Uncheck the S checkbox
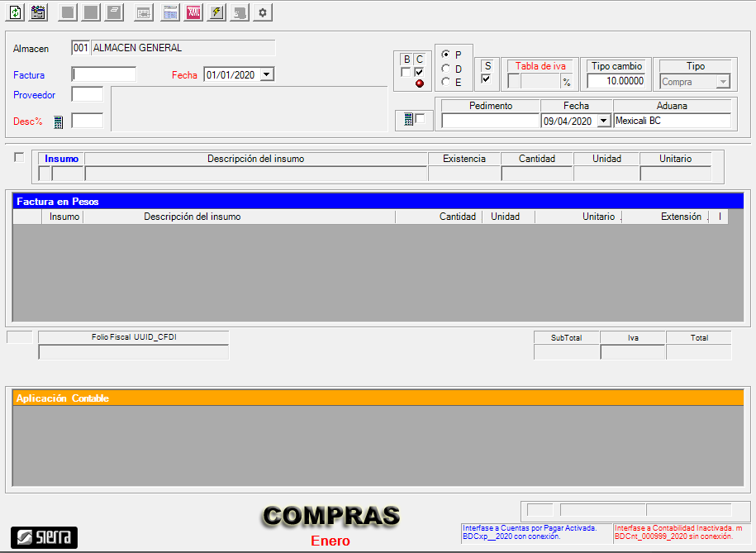Image resolution: width=756 pixels, height=553 pixels. tap(487, 79)
